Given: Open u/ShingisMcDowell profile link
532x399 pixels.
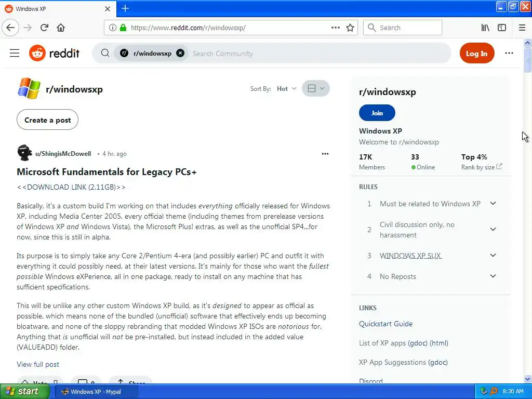Looking at the screenshot, I should coord(63,154).
